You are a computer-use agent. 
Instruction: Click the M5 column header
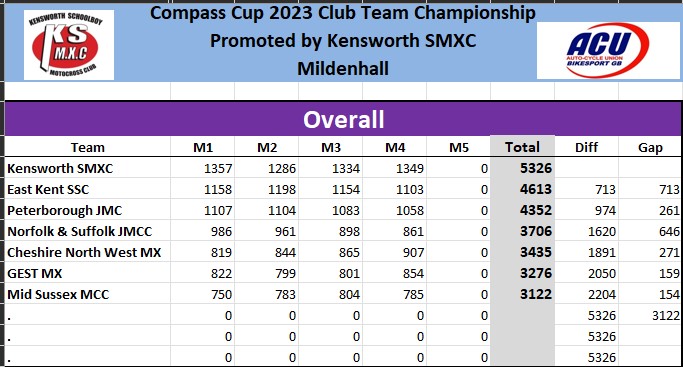click(459, 147)
